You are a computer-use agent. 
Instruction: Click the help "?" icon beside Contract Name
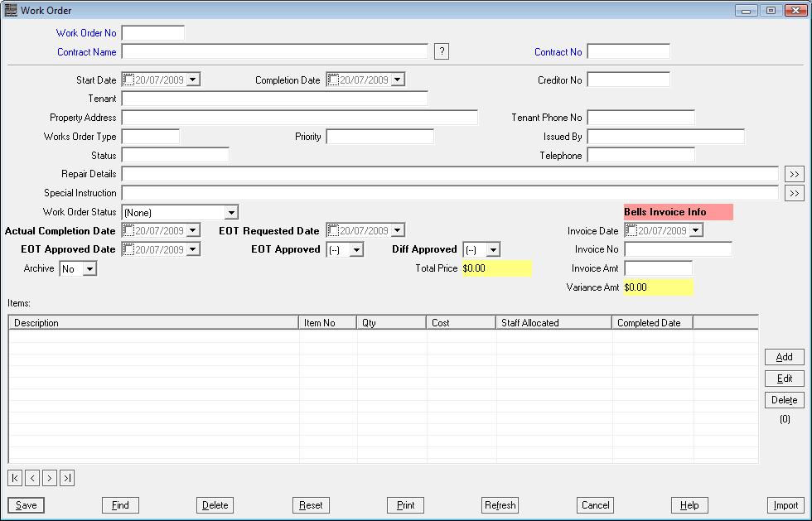pyautogui.click(x=441, y=51)
